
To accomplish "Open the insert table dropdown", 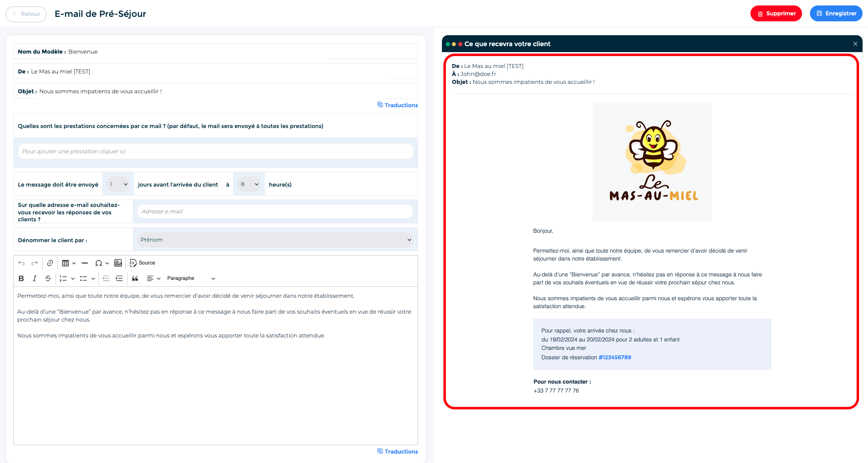I will tap(68, 263).
